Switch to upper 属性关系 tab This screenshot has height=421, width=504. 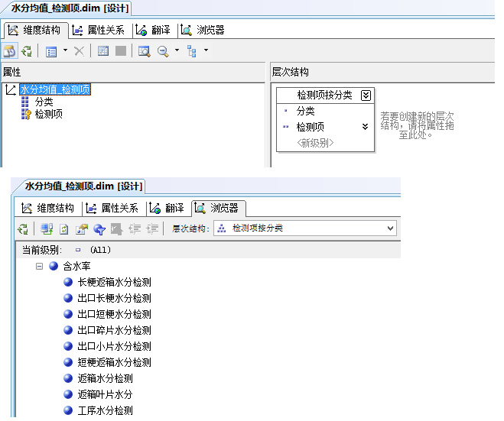100,31
